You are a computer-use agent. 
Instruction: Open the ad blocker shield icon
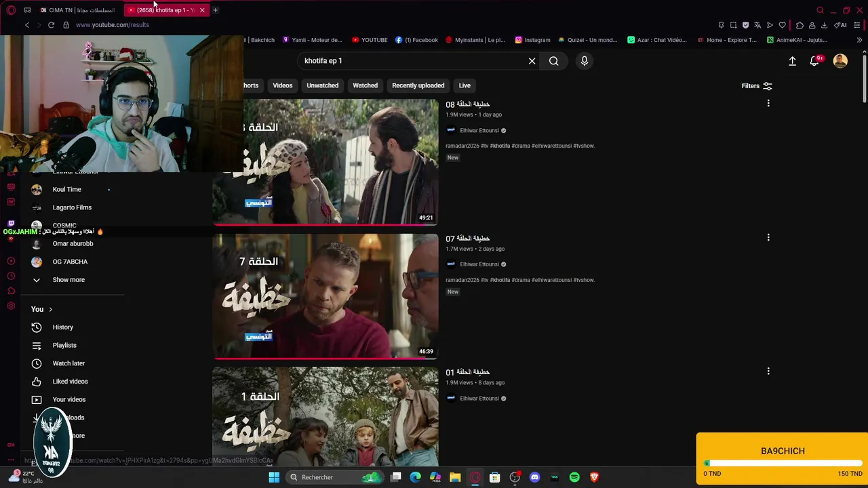click(745, 25)
